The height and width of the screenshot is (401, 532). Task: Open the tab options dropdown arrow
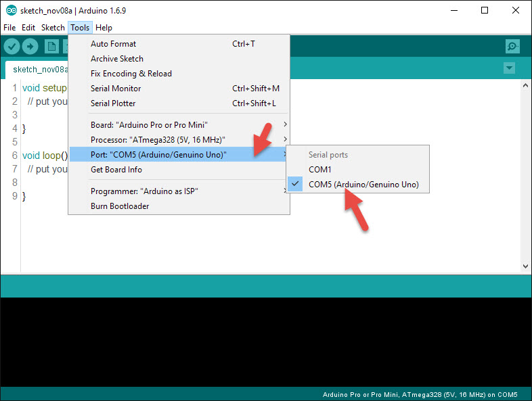pyautogui.click(x=509, y=68)
